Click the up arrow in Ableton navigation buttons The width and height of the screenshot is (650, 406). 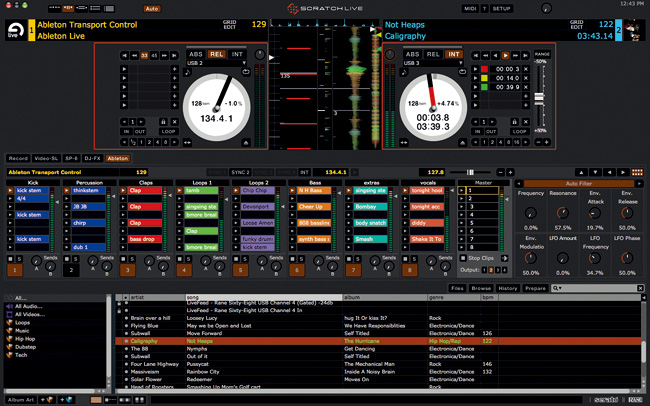[581, 172]
